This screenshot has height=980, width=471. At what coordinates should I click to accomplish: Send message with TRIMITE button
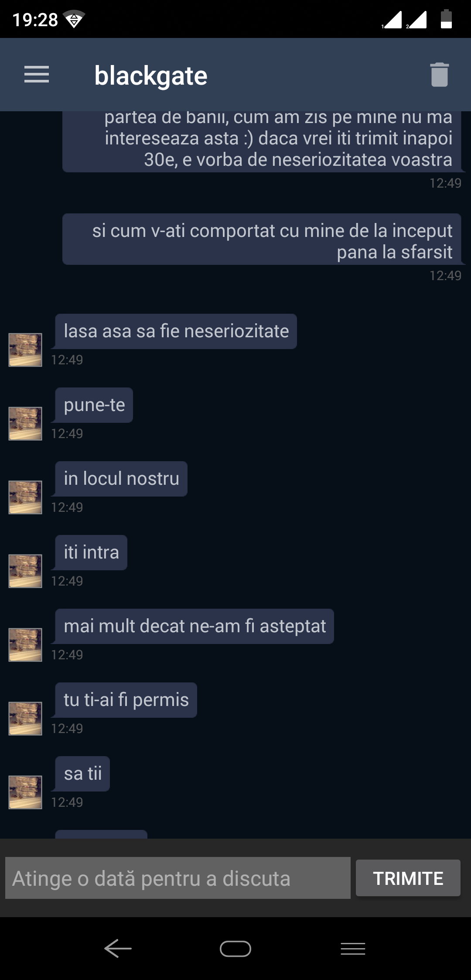click(x=408, y=878)
